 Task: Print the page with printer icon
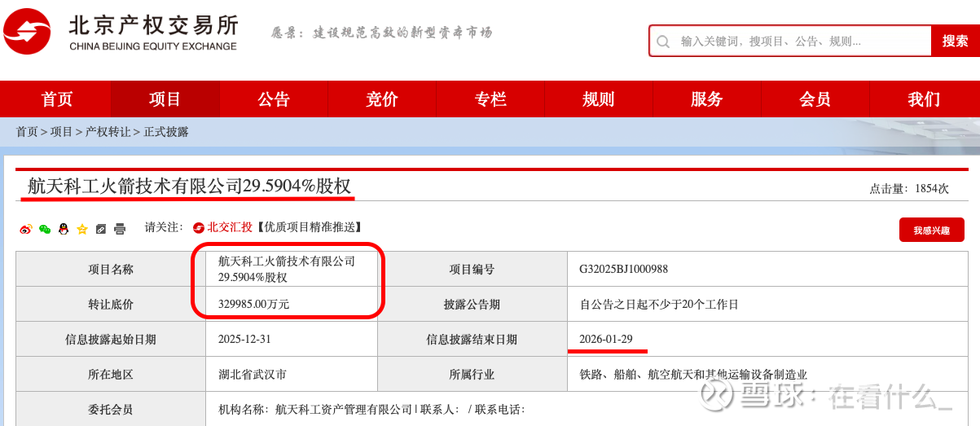tap(120, 229)
